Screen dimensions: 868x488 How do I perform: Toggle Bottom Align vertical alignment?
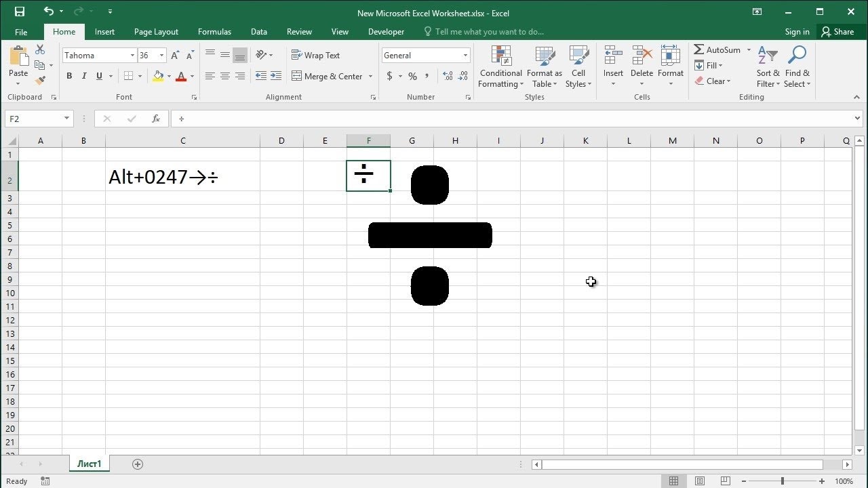point(239,55)
